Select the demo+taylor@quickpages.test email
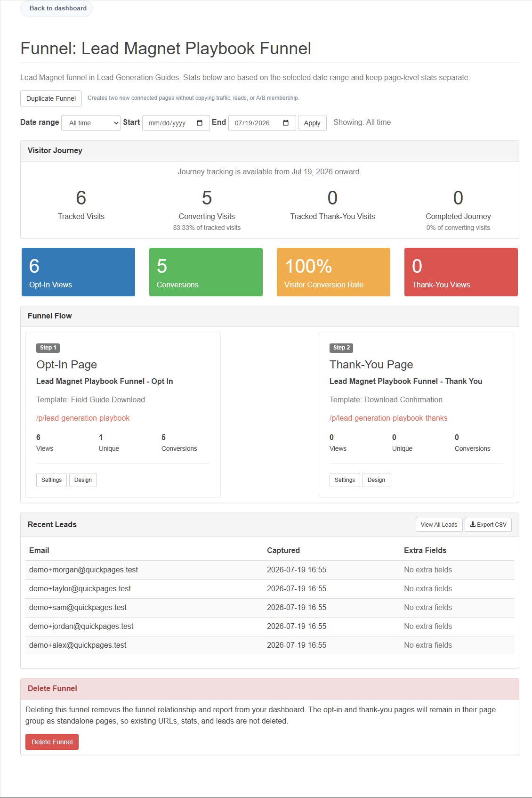This screenshot has width=532, height=798. (80, 588)
